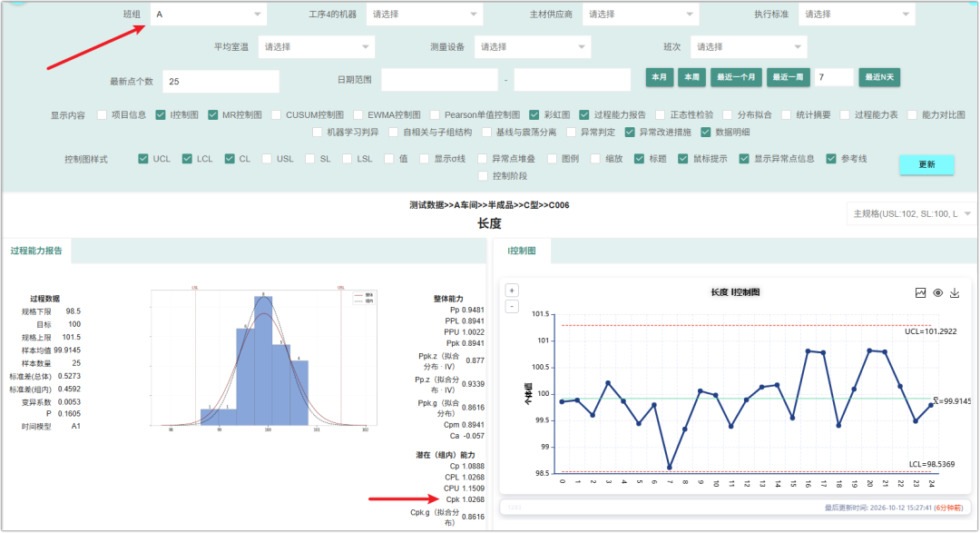The height and width of the screenshot is (533, 980).
Task: Switch to the 过程能力报告 tab
Action: pyautogui.click(x=36, y=251)
